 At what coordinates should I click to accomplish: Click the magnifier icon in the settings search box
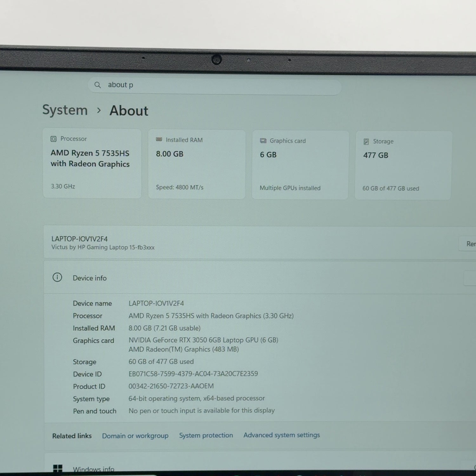[98, 85]
